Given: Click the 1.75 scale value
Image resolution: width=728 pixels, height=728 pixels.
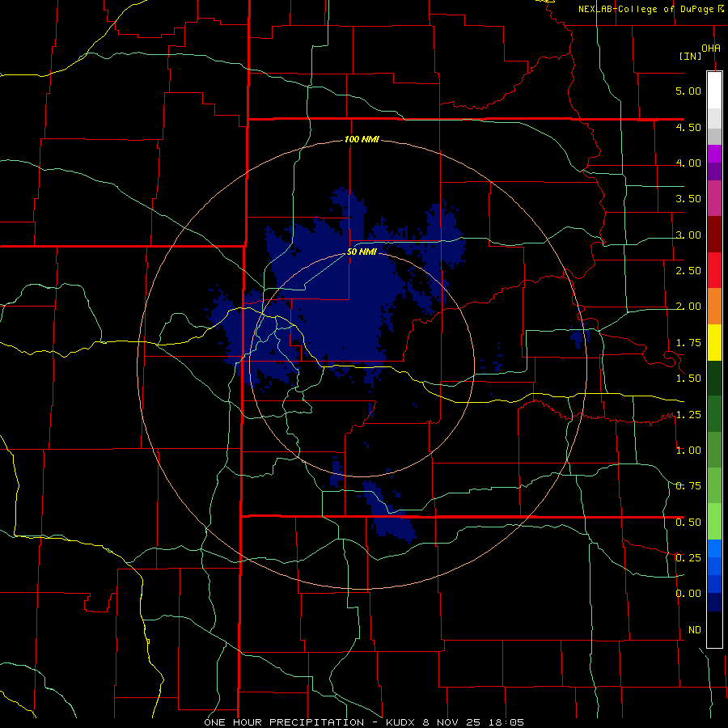Looking at the screenshot, I should [x=688, y=343].
